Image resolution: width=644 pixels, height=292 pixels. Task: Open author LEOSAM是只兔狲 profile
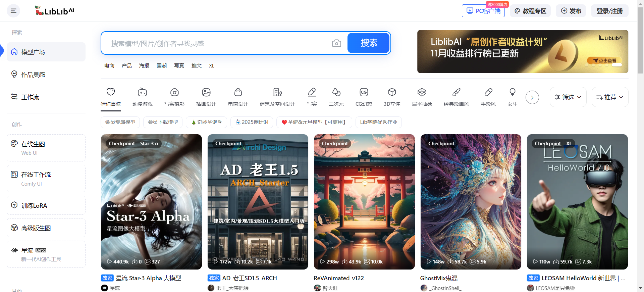click(x=551, y=288)
